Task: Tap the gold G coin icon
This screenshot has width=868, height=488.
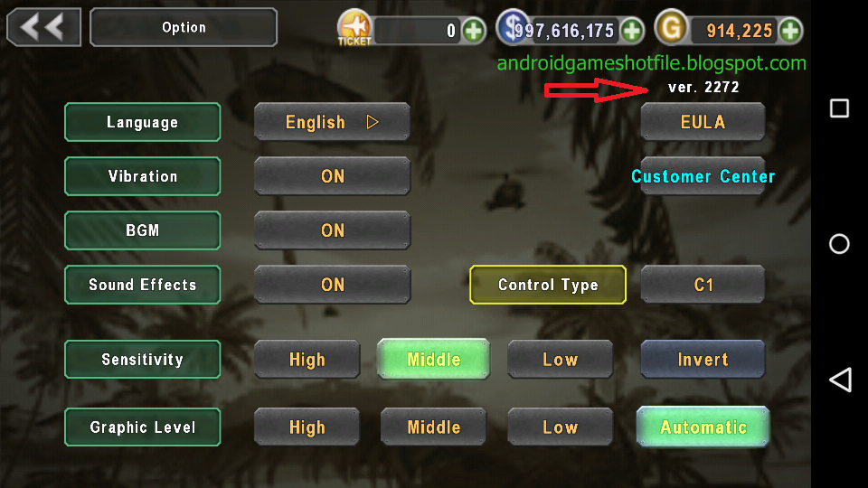Action: [671, 27]
